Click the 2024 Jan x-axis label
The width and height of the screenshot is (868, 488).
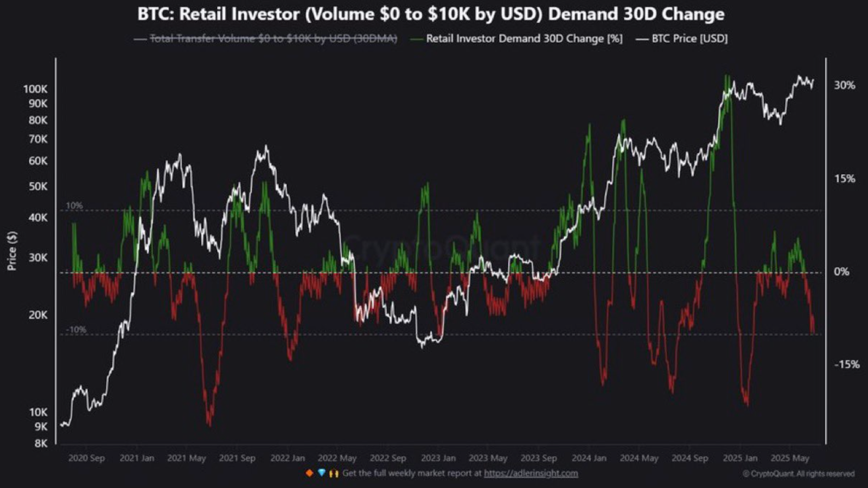pos(589,458)
